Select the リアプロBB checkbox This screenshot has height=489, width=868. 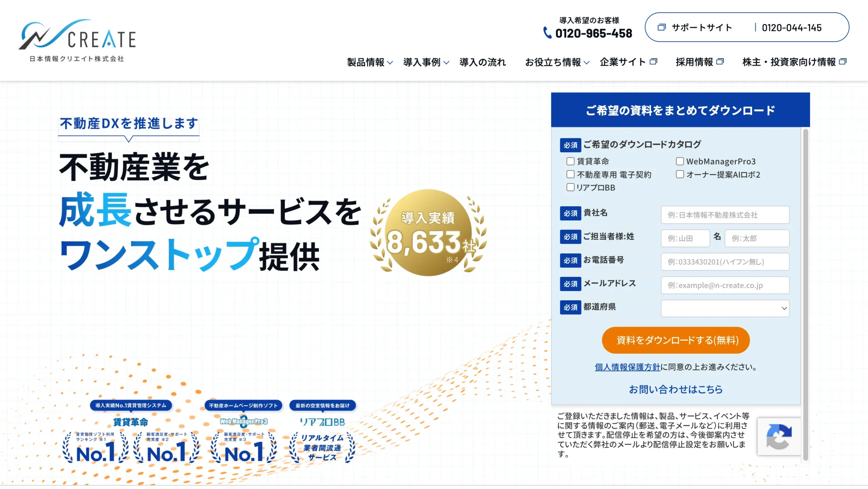[x=570, y=187]
